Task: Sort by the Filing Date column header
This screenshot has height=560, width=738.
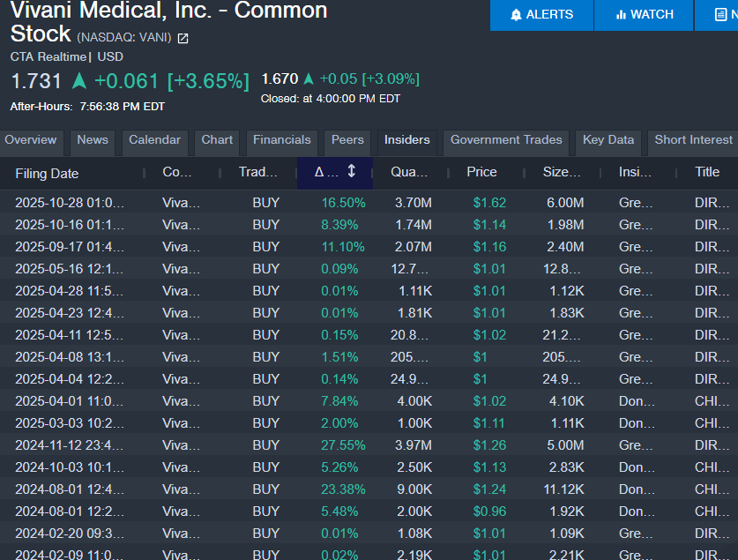Action: pos(47,174)
